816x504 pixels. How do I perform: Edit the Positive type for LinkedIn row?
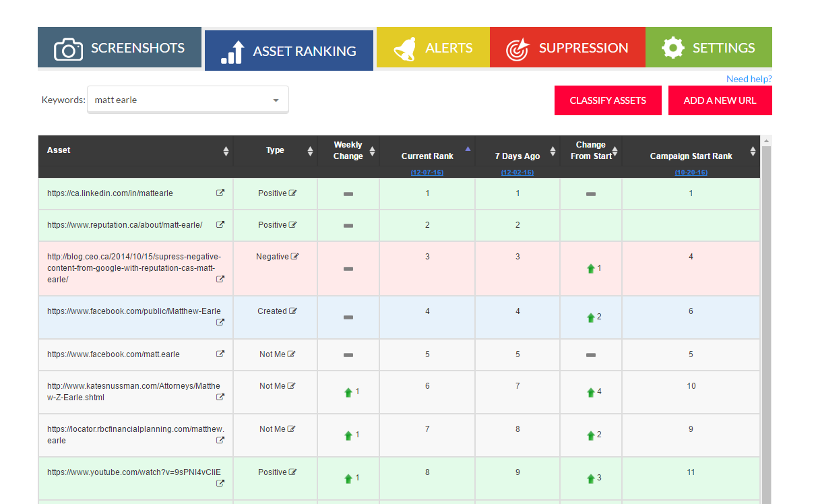[x=292, y=193]
